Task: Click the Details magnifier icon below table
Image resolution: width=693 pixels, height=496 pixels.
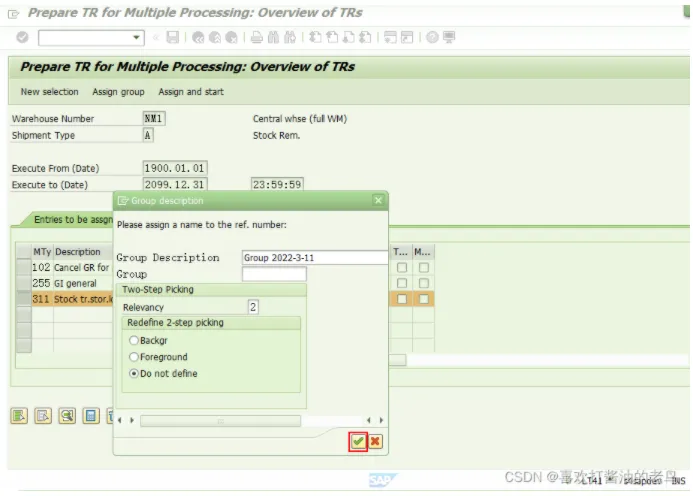Action: [x=67, y=416]
